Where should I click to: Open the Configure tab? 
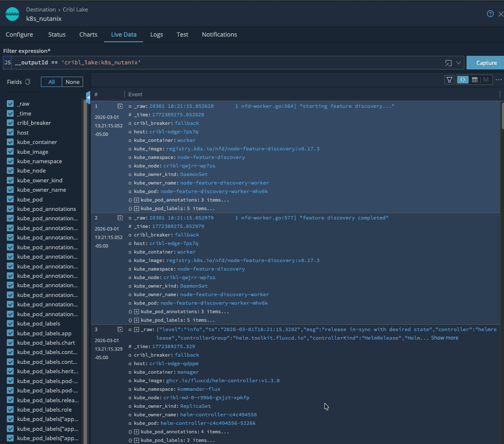click(x=19, y=35)
